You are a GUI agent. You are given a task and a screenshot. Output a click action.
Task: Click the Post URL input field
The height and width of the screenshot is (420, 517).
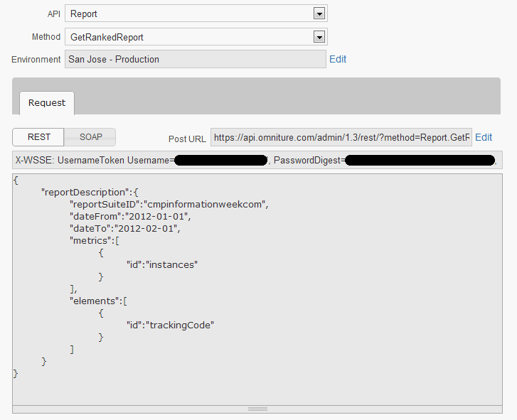pyautogui.click(x=341, y=137)
